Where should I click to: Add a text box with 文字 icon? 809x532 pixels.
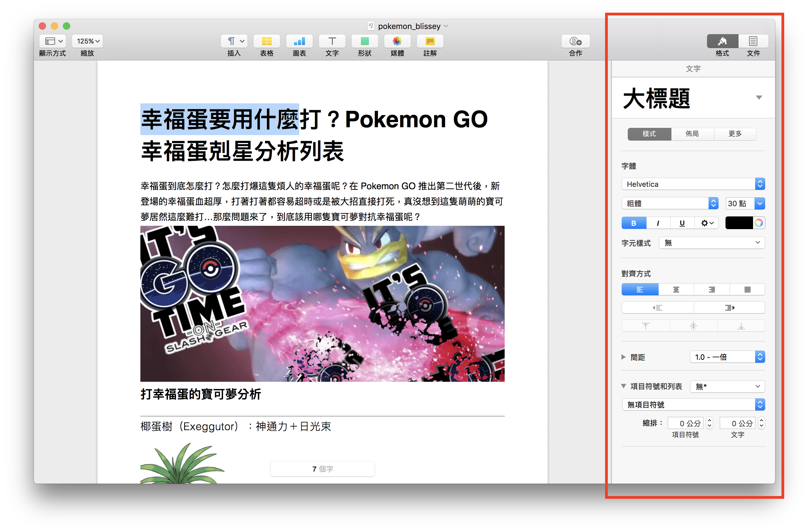point(332,41)
